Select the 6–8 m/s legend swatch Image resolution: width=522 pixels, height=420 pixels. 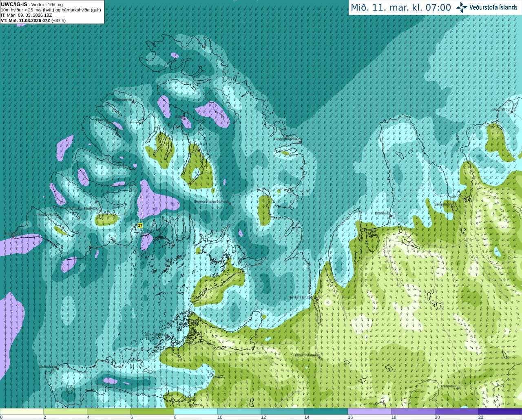(152, 411)
